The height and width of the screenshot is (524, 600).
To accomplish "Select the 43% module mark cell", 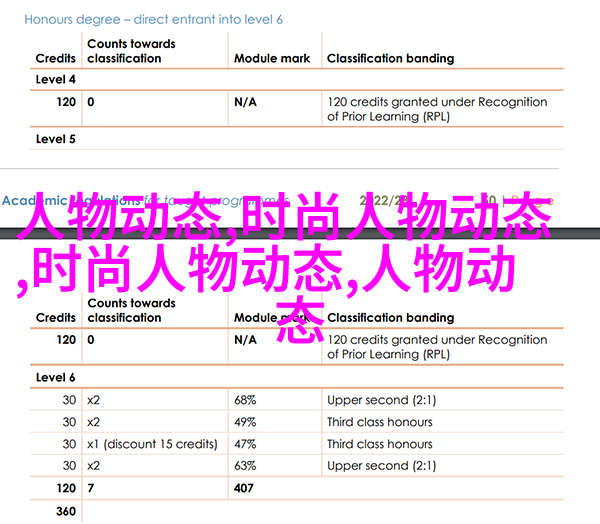I will pos(245,444).
